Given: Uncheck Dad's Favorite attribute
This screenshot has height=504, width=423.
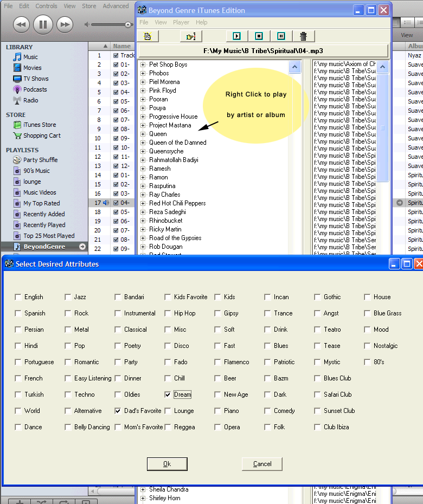Looking at the screenshot, I should point(118,411).
